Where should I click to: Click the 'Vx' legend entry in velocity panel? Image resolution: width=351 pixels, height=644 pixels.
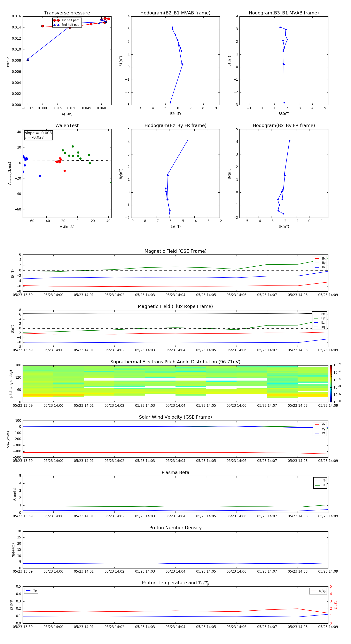click(320, 424)
